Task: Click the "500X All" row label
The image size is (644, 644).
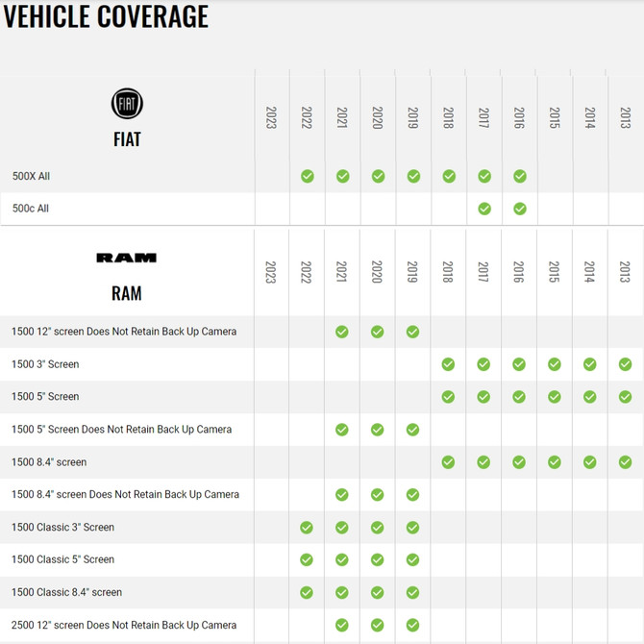Action: tap(31, 177)
